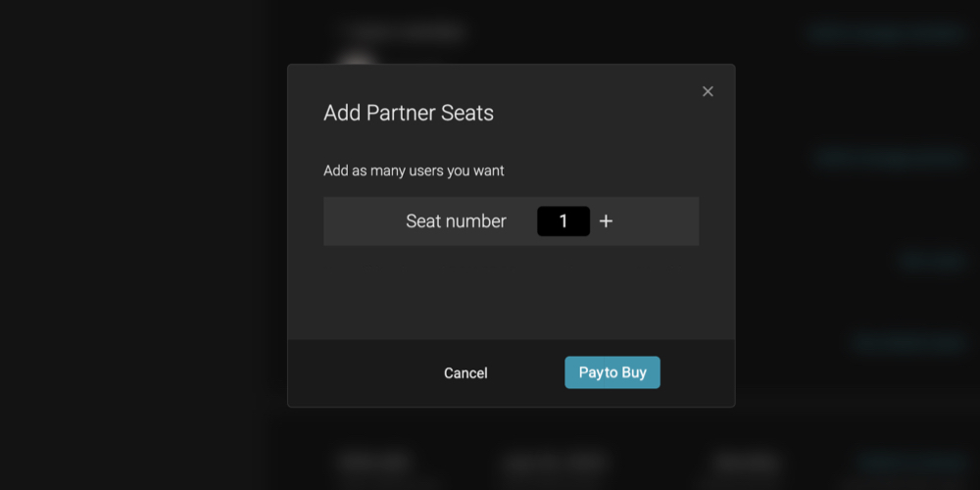Image resolution: width=980 pixels, height=490 pixels.
Task: Click the plus icon to add seat
Action: point(606,221)
